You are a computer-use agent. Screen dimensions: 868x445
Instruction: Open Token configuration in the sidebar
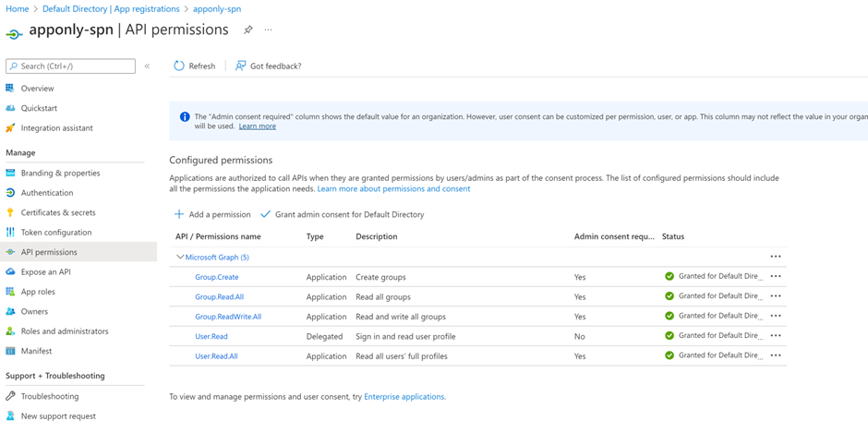tap(56, 233)
